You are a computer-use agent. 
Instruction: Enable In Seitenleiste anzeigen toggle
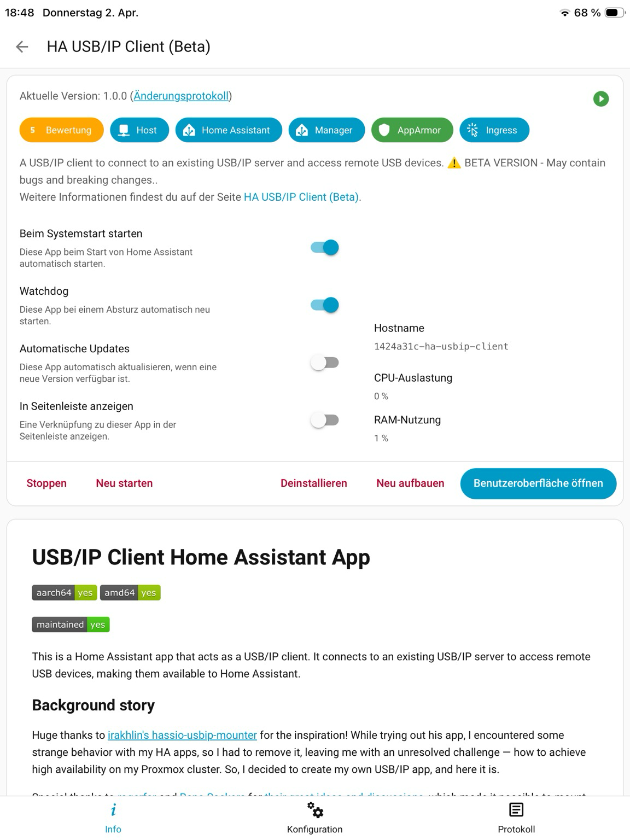[325, 420]
